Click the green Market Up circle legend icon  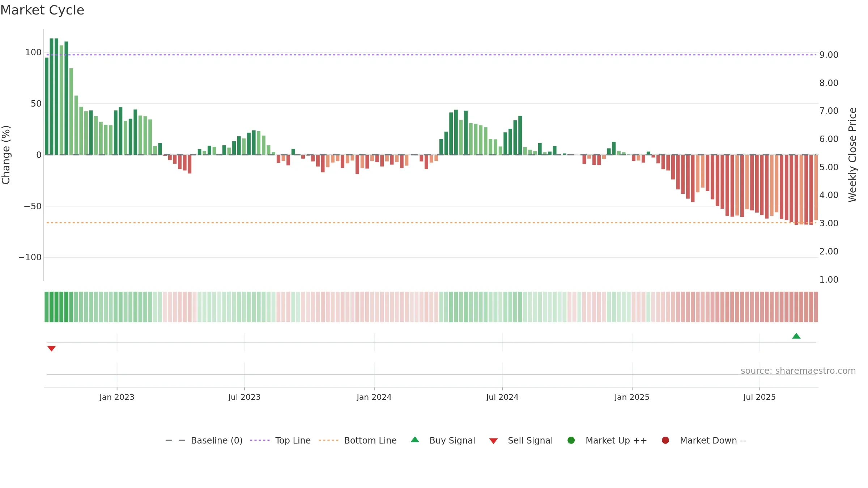tap(571, 440)
